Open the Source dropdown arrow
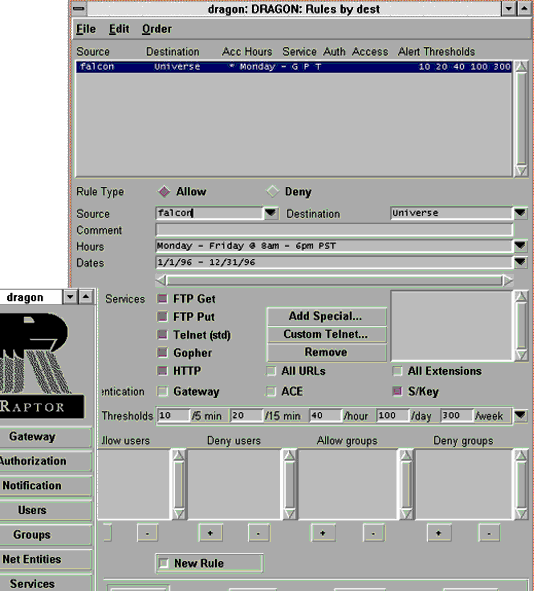Image resolution: width=534 pixels, height=591 pixels. 271,213
